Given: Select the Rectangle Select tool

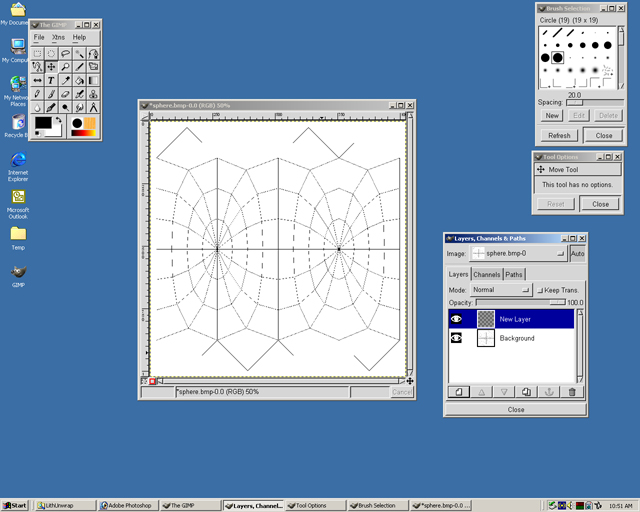Looking at the screenshot, I should (37, 53).
